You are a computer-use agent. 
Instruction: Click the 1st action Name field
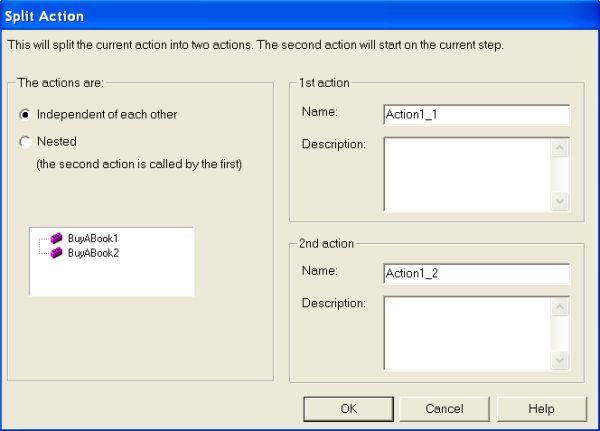tap(475, 114)
